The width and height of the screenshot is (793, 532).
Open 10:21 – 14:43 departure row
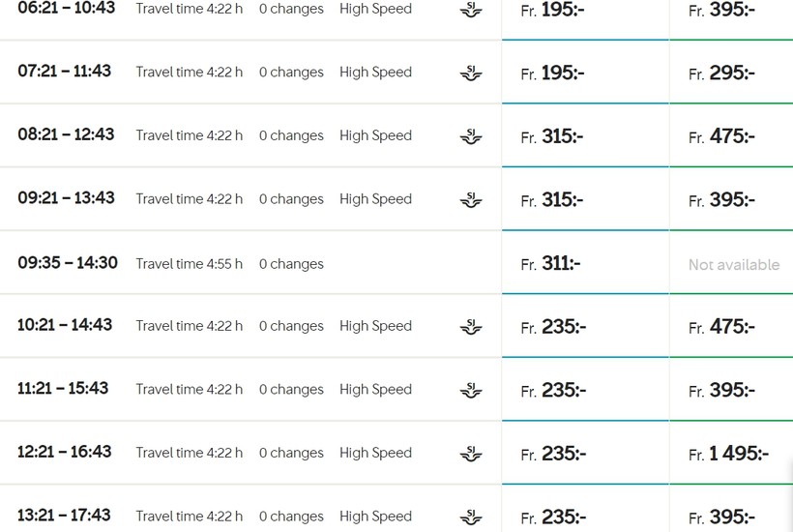coord(250,326)
